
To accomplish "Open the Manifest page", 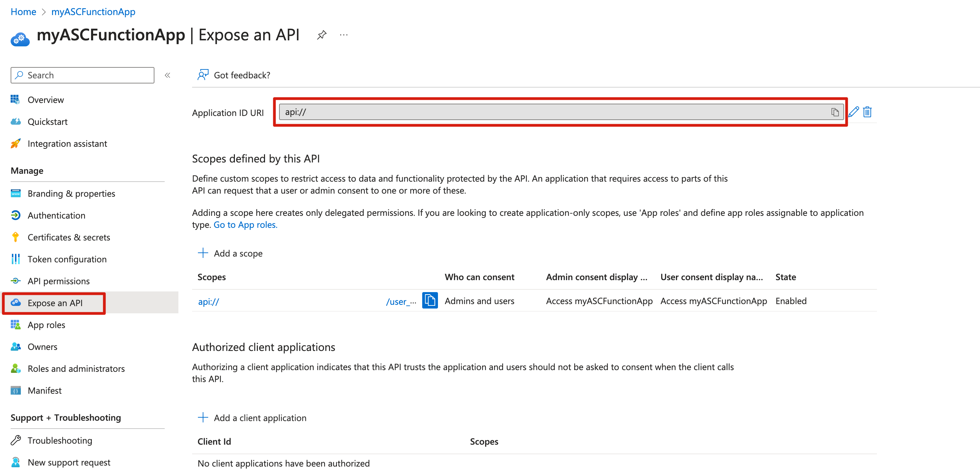I will [x=45, y=391].
